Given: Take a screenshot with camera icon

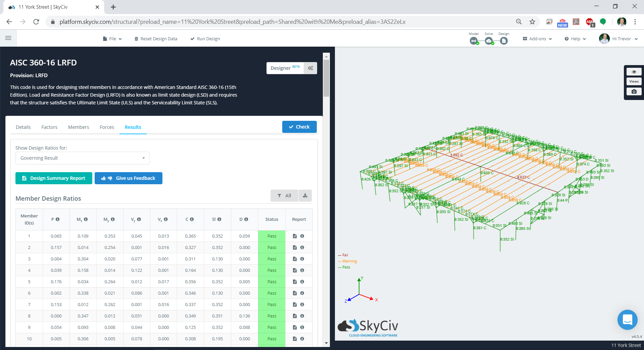Looking at the screenshot, I should pyautogui.click(x=634, y=92).
